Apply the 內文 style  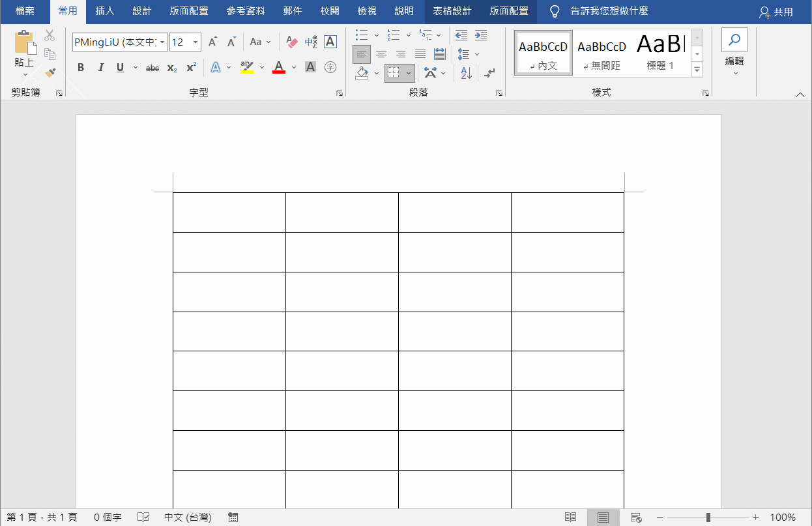544,52
